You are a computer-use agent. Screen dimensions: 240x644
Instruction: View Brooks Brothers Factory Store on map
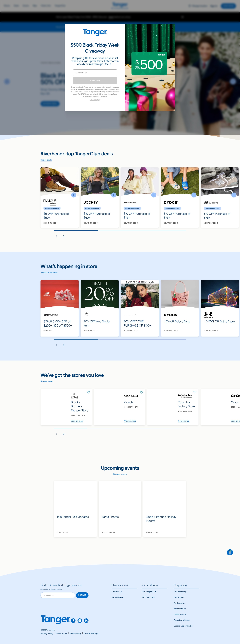click(77, 421)
